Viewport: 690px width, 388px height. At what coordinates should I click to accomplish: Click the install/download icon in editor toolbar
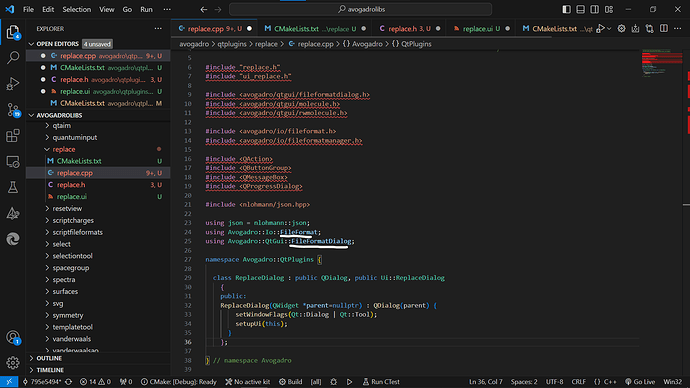pyautogui.click(x=635, y=29)
